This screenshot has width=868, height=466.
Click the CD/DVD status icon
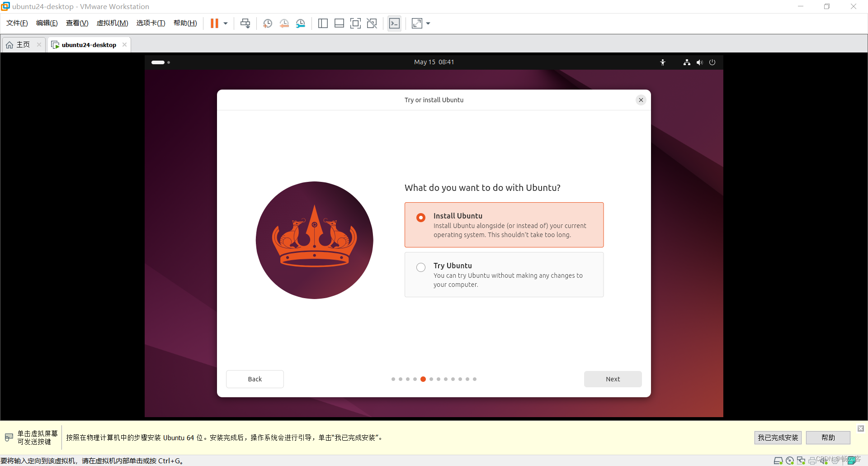coord(790,461)
